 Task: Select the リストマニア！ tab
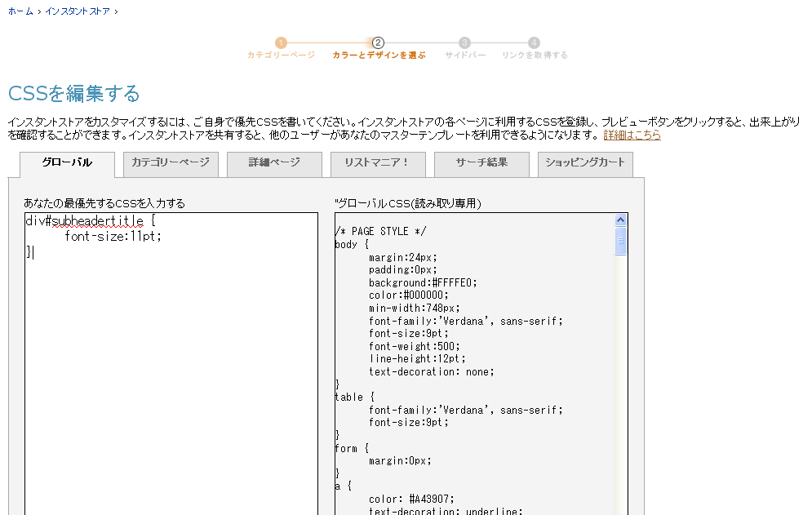[378, 163]
